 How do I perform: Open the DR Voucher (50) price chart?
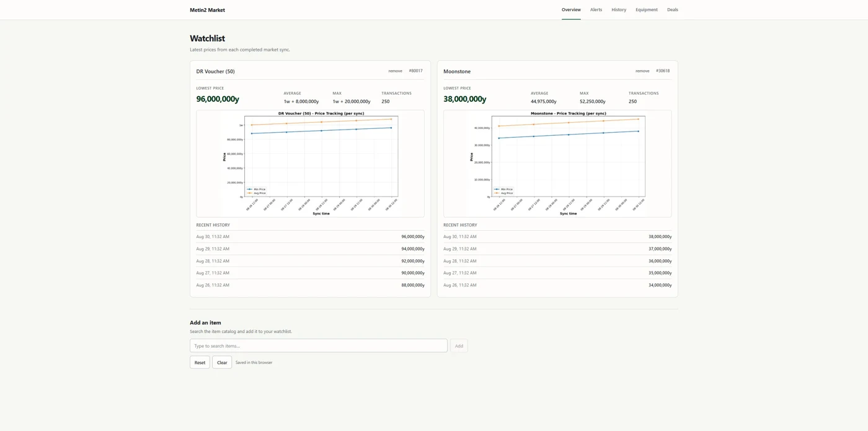310,164
